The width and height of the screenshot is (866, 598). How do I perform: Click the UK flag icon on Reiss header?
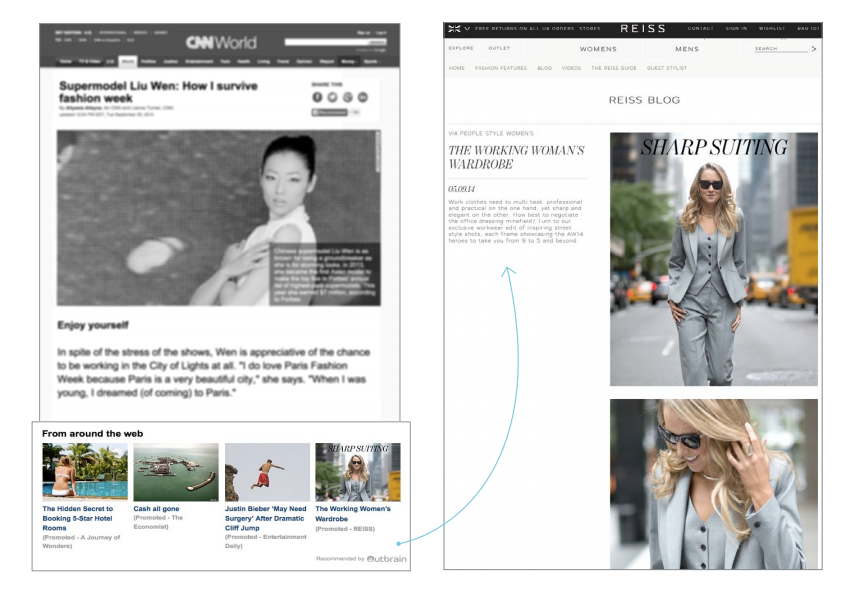pyautogui.click(x=454, y=29)
